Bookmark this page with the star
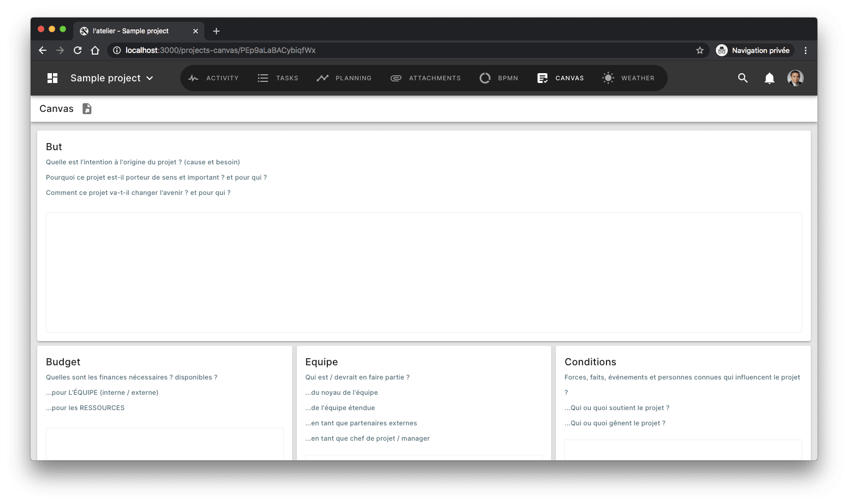Image resolution: width=848 pixels, height=504 pixels. click(x=700, y=50)
